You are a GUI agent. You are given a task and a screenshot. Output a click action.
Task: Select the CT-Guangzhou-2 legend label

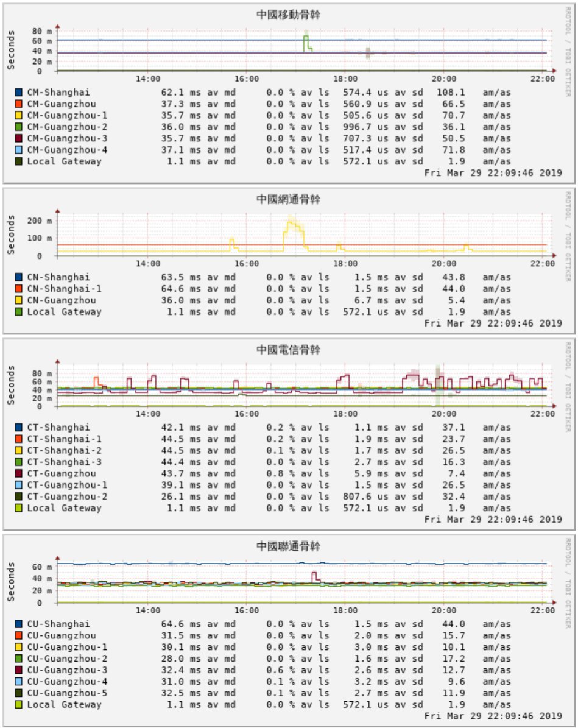68,497
